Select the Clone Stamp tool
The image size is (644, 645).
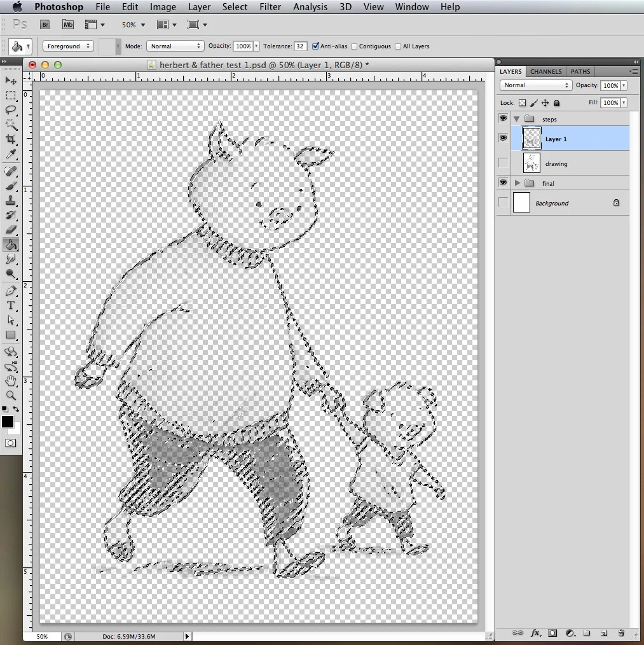pos(11,200)
